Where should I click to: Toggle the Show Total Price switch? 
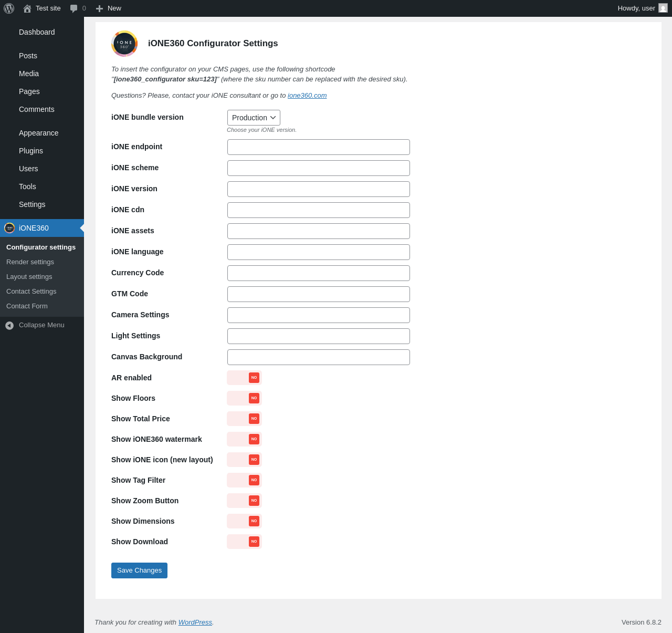click(x=244, y=419)
